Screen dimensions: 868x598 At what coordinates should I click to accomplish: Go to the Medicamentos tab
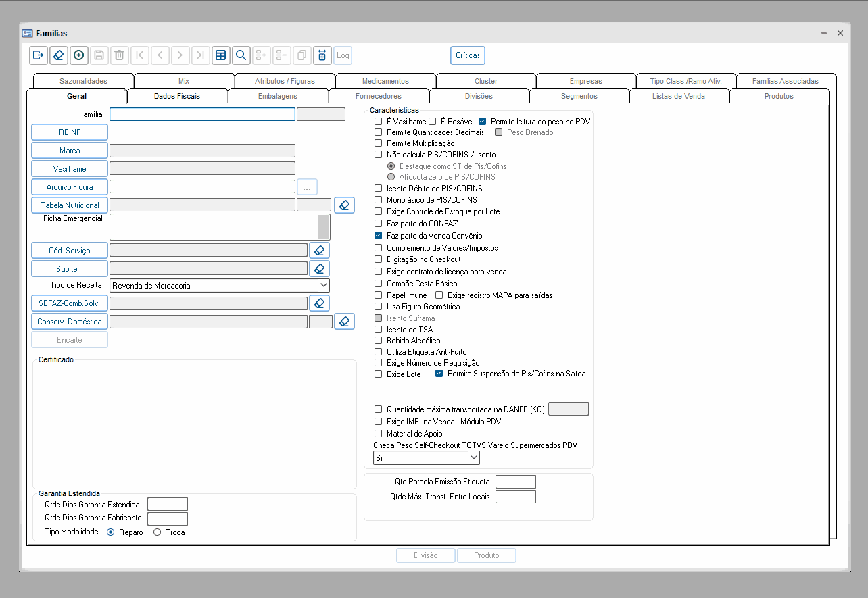coord(385,81)
